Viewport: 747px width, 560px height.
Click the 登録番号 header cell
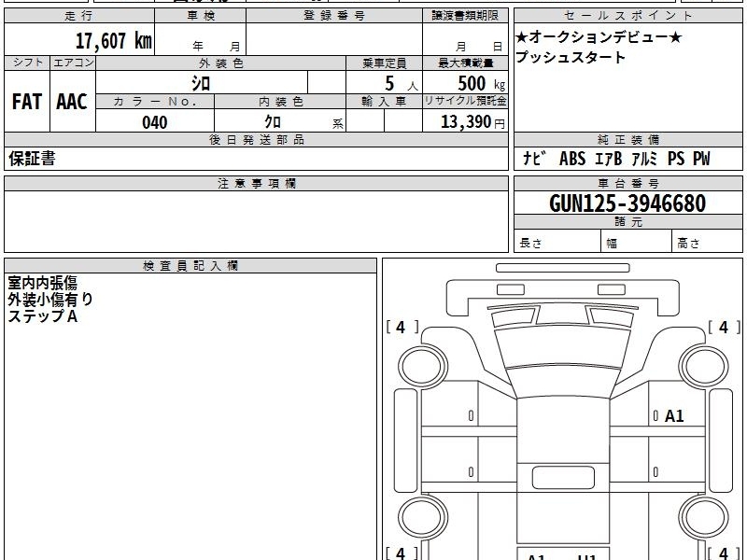pos(334,16)
